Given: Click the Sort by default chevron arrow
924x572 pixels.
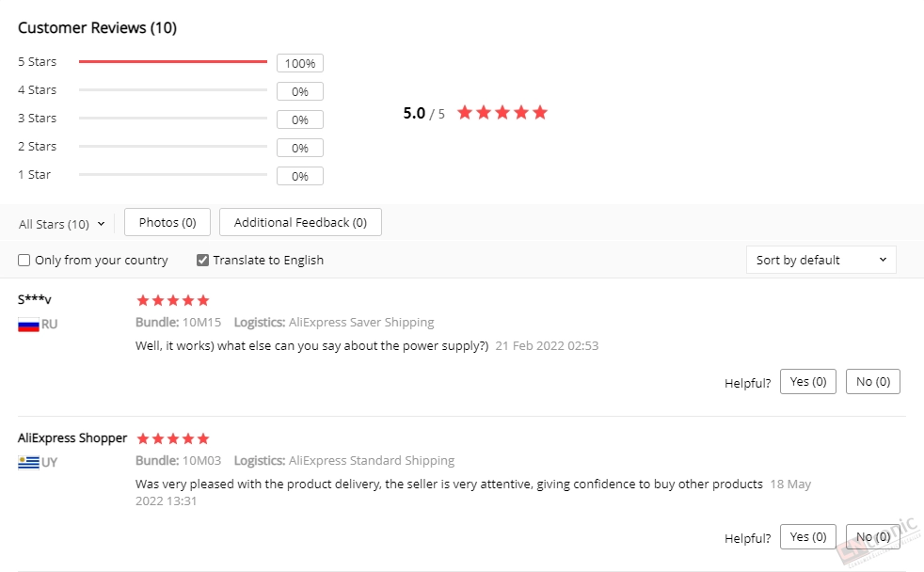Looking at the screenshot, I should [883, 260].
